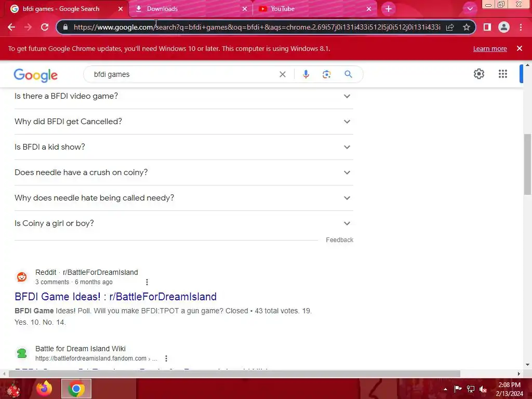The image size is (532, 399).
Task: Bookmark this tab with the star
Action: coord(467,27)
